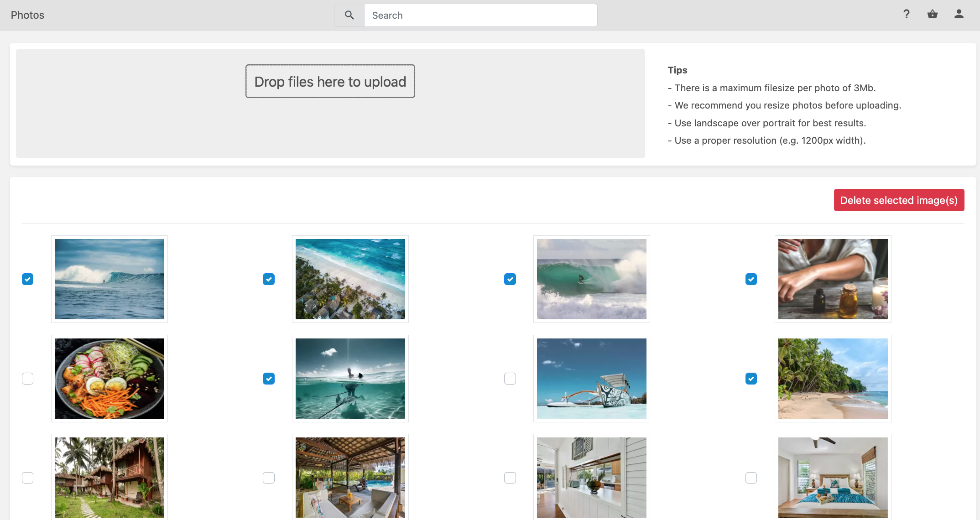Screen dimensions: 980x520
Task: Uncheck the underwater snorkeler photo checkbox
Action: click(x=269, y=379)
